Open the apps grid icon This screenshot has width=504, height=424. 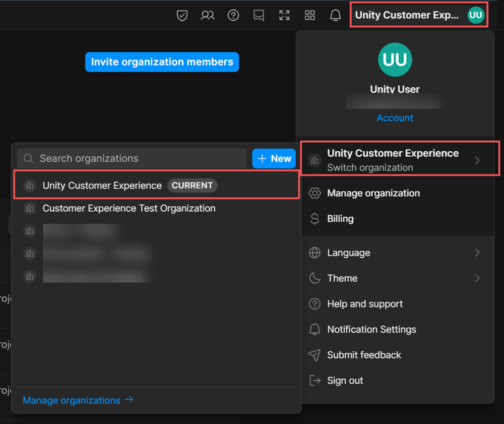click(x=310, y=15)
